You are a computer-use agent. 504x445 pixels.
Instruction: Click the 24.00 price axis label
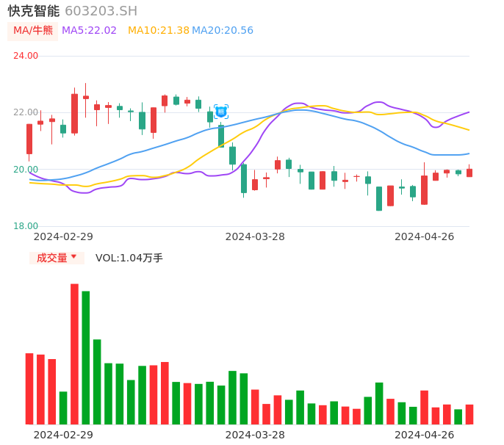[x=26, y=56]
